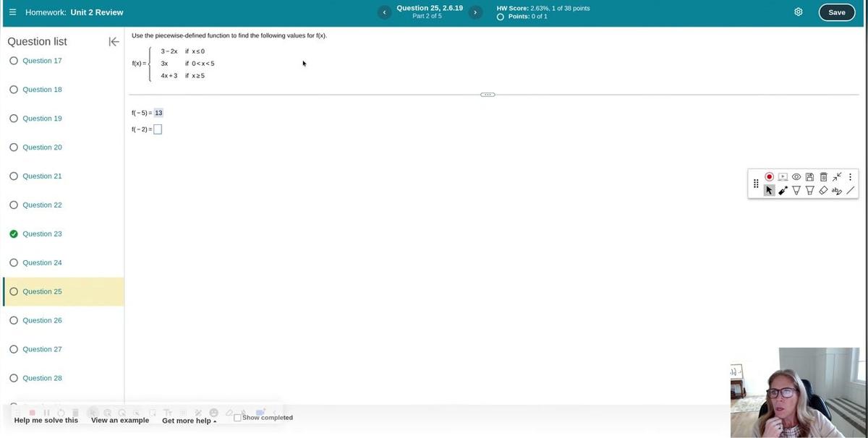The image size is (868, 438).
Task: Click the Save button
Action: [x=836, y=12]
